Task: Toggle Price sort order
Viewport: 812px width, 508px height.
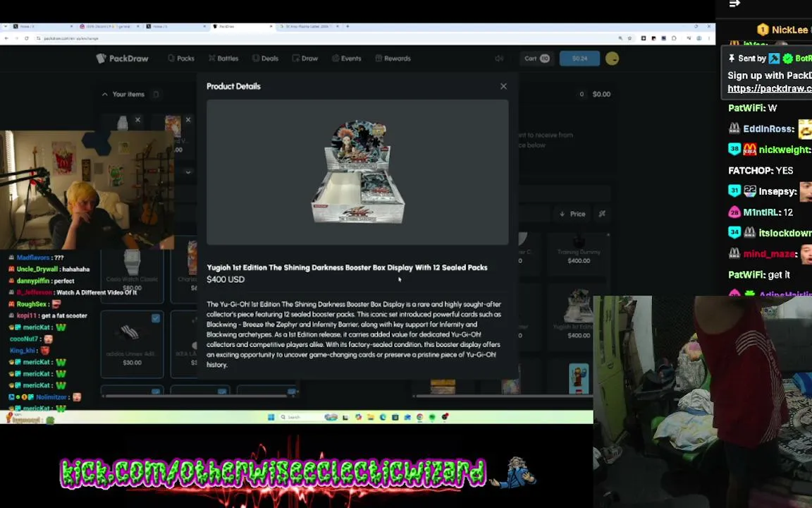Action: tap(572, 214)
